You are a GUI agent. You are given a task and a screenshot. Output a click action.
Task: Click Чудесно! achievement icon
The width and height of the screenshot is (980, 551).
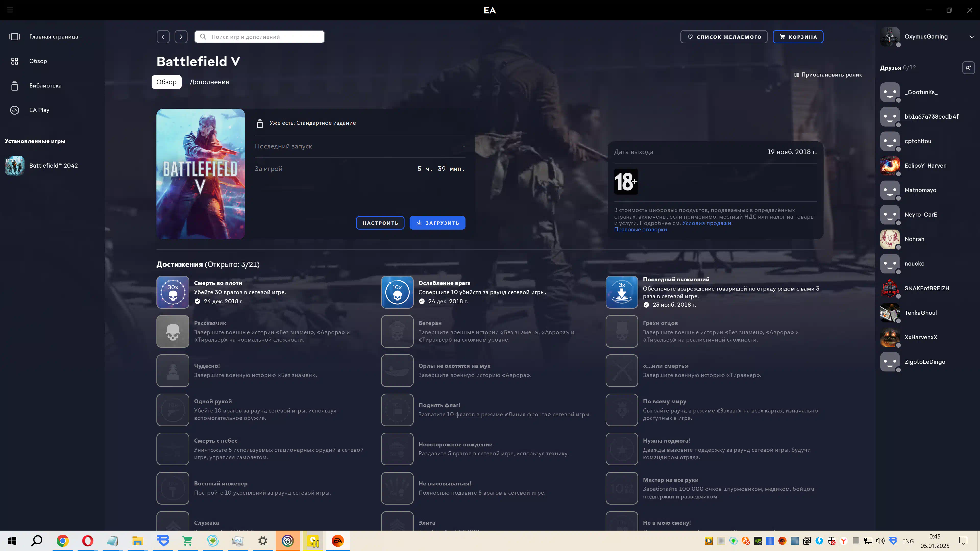pos(173,371)
